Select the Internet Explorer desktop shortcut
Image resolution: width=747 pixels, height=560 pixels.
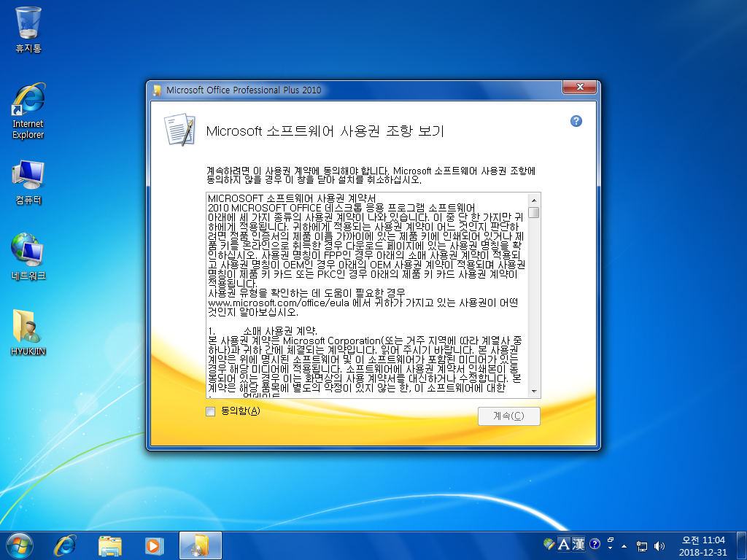click(x=28, y=111)
